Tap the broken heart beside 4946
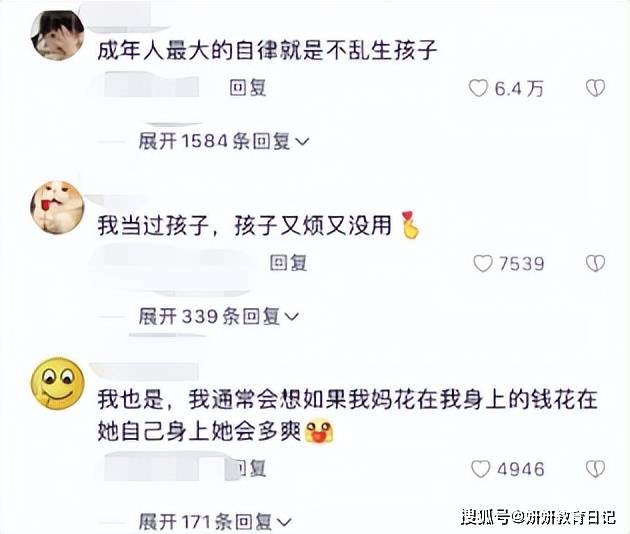The width and height of the screenshot is (630, 534). point(595,469)
